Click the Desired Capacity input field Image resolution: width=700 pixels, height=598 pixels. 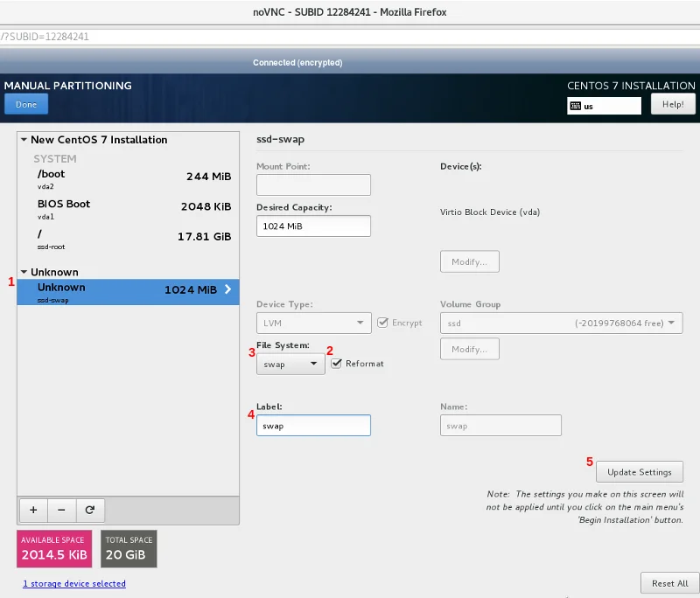(313, 226)
